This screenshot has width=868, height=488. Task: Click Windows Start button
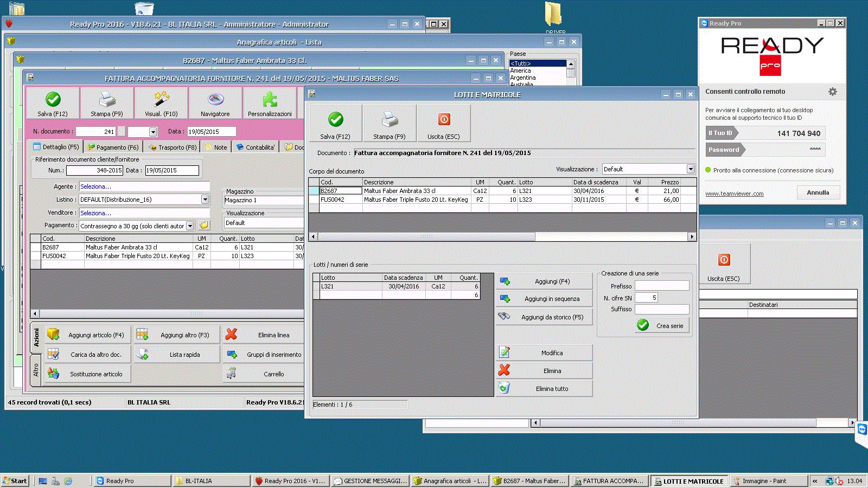click(x=15, y=480)
